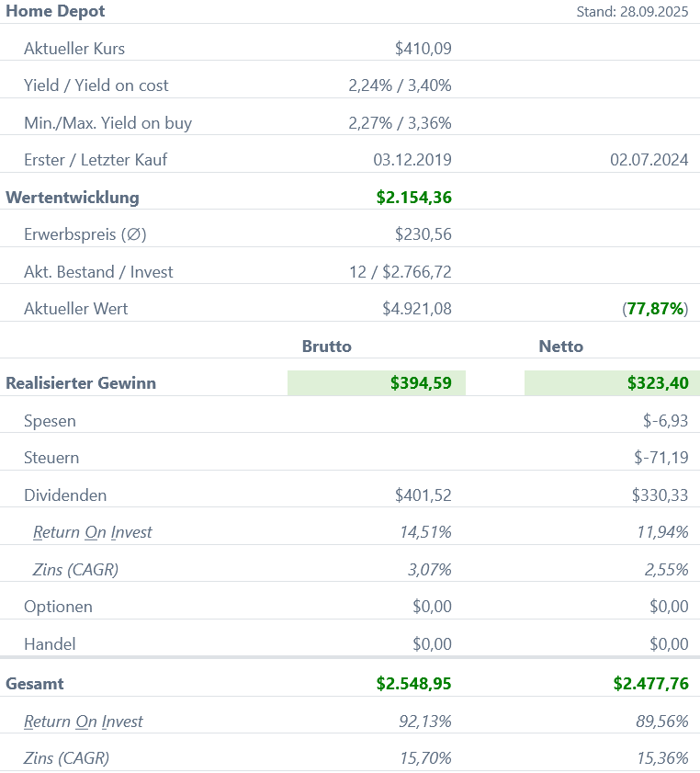
Task: Select the last purchase date 02.07.2024
Action: tap(649, 160)
